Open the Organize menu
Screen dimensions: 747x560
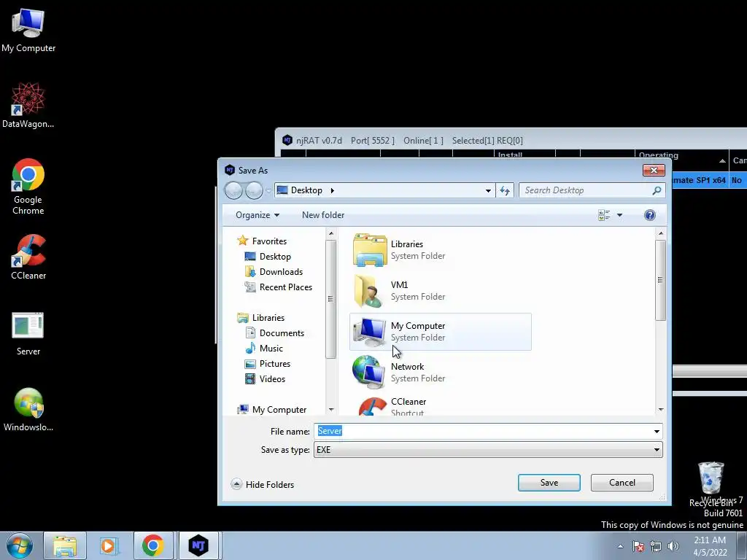click(258, 215)
